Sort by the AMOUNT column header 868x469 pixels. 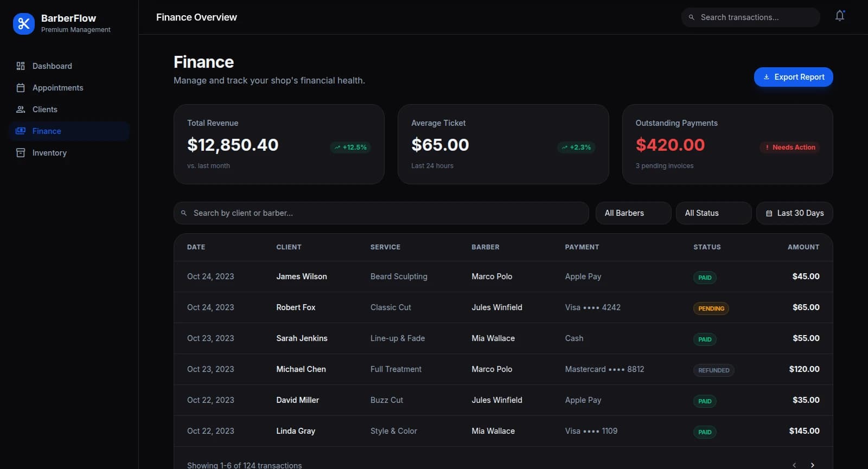(x=803, y=247)
